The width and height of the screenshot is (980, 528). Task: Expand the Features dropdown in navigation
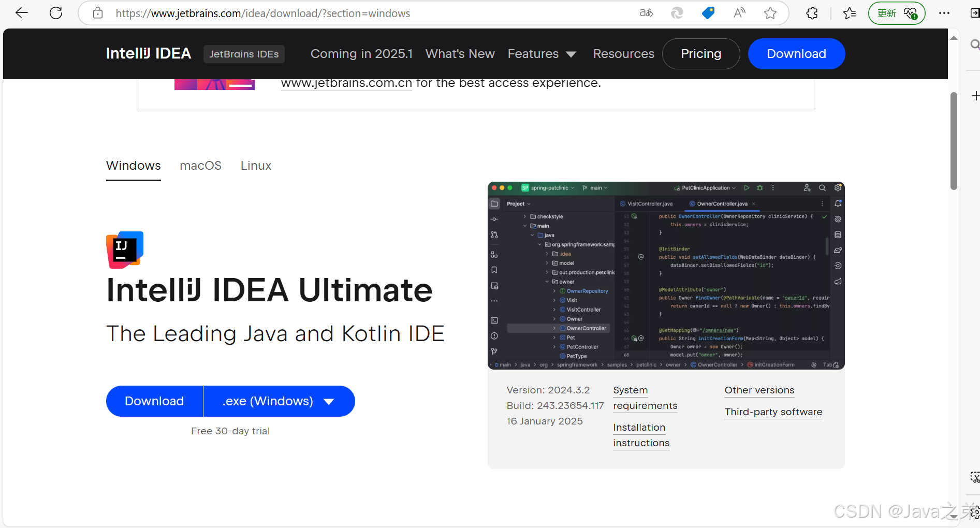pos(542,54)
